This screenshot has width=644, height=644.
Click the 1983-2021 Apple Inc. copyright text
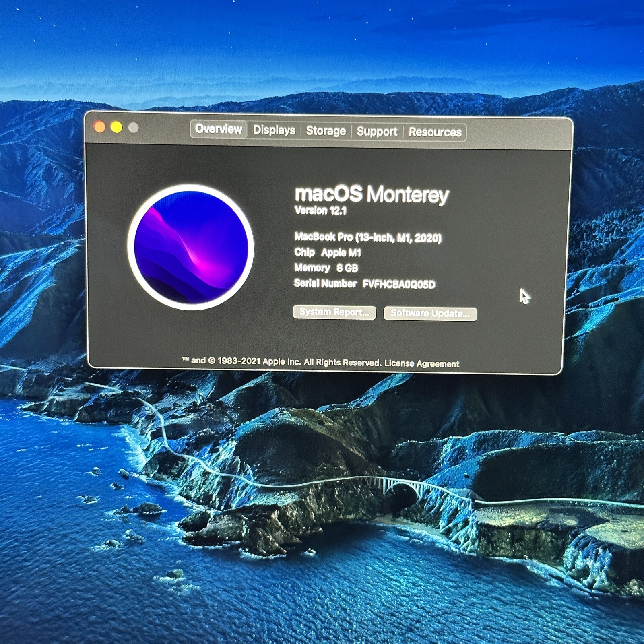(281, 361)
